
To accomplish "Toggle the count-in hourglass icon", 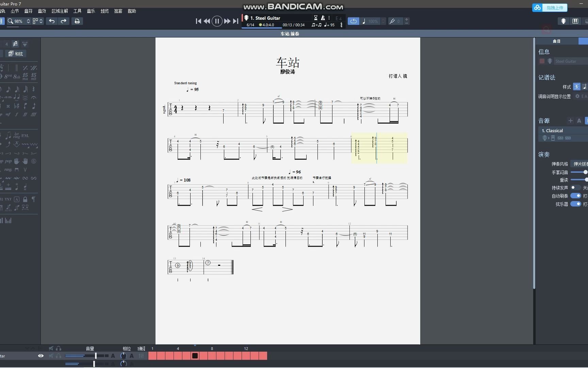I will [315, 18].
